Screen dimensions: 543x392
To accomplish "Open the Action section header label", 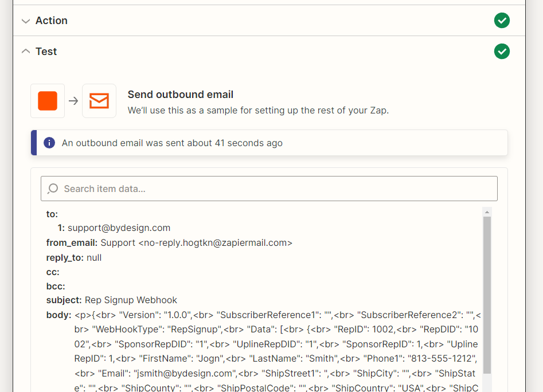I will [52, 21].
